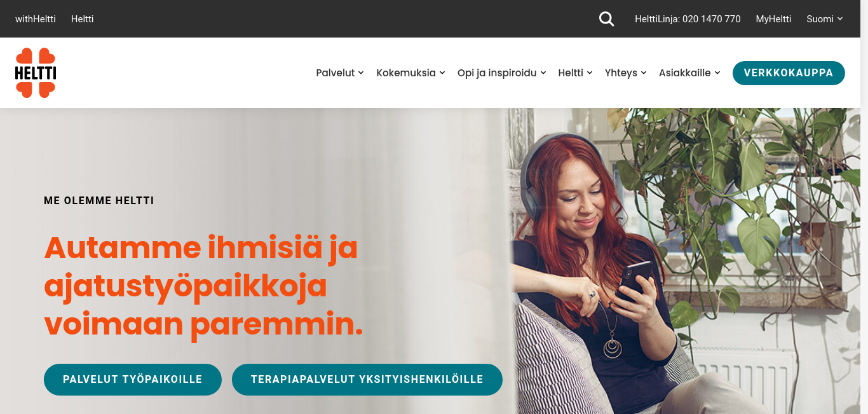Open the Suomi language dropdown
Image resolution: width=868 pixels, height=414 pixels.
[x=825, y=19]
